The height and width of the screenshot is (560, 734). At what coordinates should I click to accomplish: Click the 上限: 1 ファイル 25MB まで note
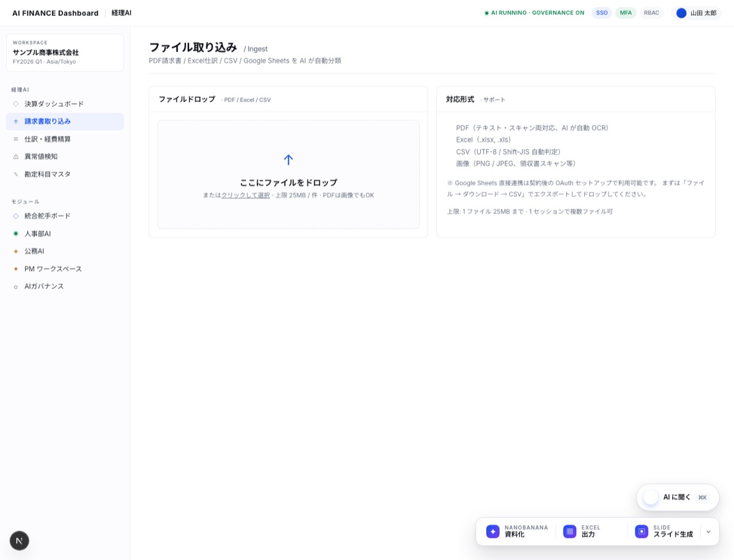pos(530,212)
